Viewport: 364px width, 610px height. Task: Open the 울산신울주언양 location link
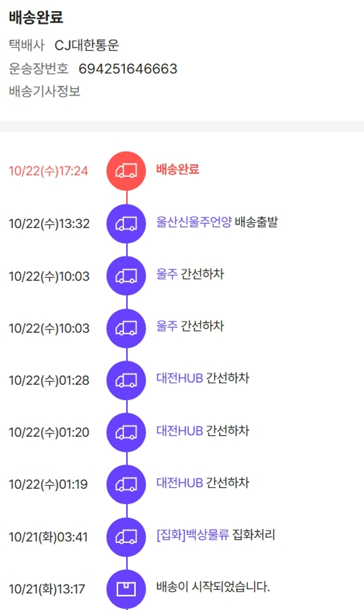[x=194, y=222]
